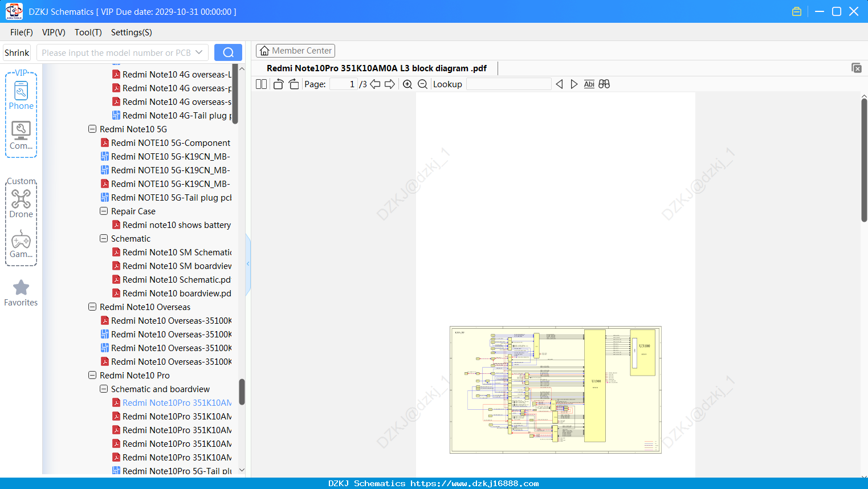This screenshot has width=868, height=489.
Task: Click the Shrink button
Action: pos(17,52)
